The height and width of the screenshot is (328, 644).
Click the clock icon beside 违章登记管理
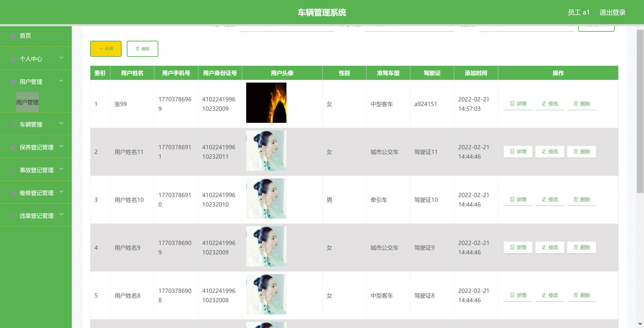click(x=13, y=216)
